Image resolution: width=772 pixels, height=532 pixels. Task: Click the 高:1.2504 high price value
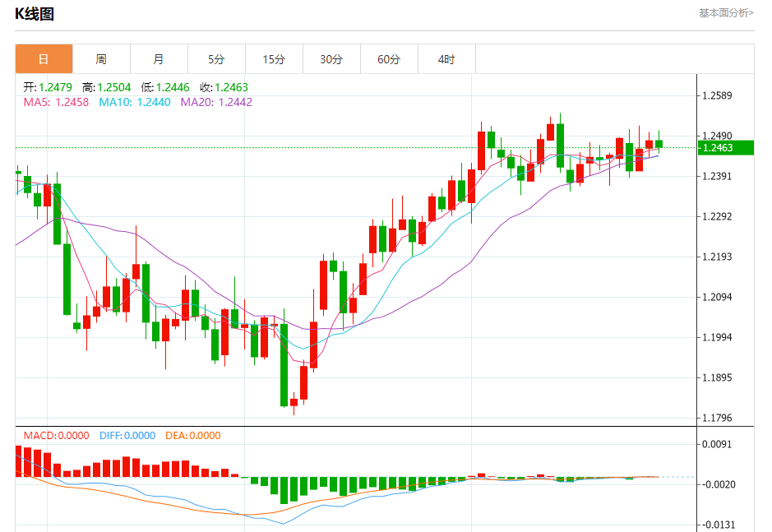click(x=106, y=87)
